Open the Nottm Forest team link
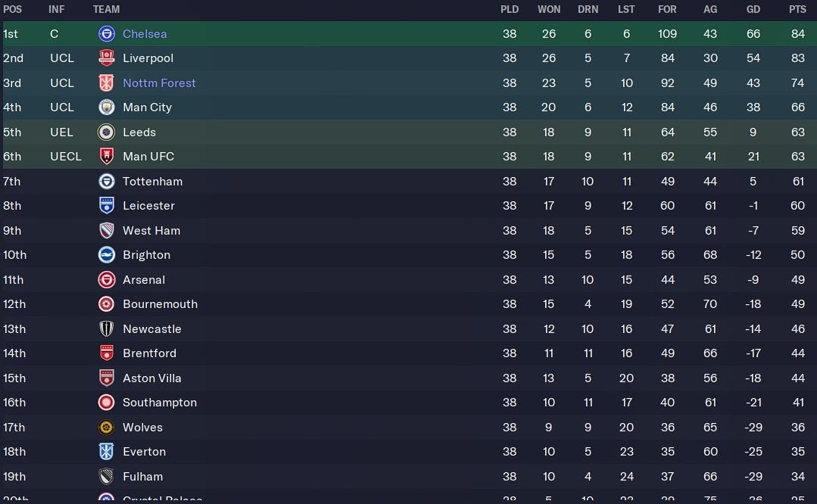Viewport: 817px width, 504px height. (159, 83)
